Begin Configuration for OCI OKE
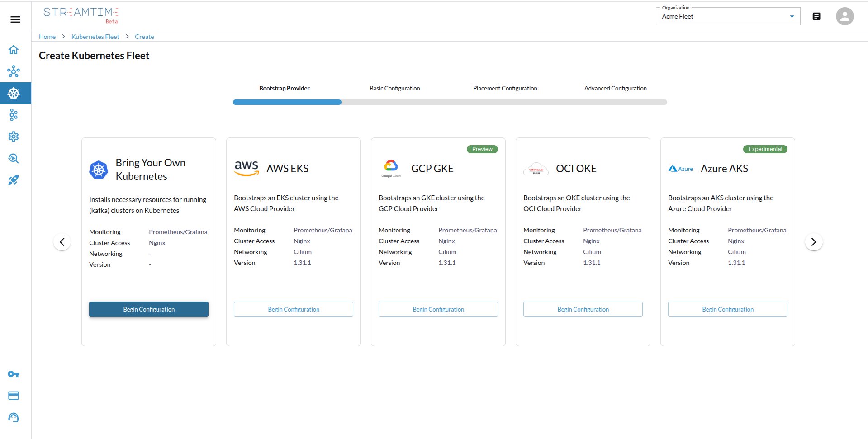This screenshot has width=868, height=439. [583, 309]
